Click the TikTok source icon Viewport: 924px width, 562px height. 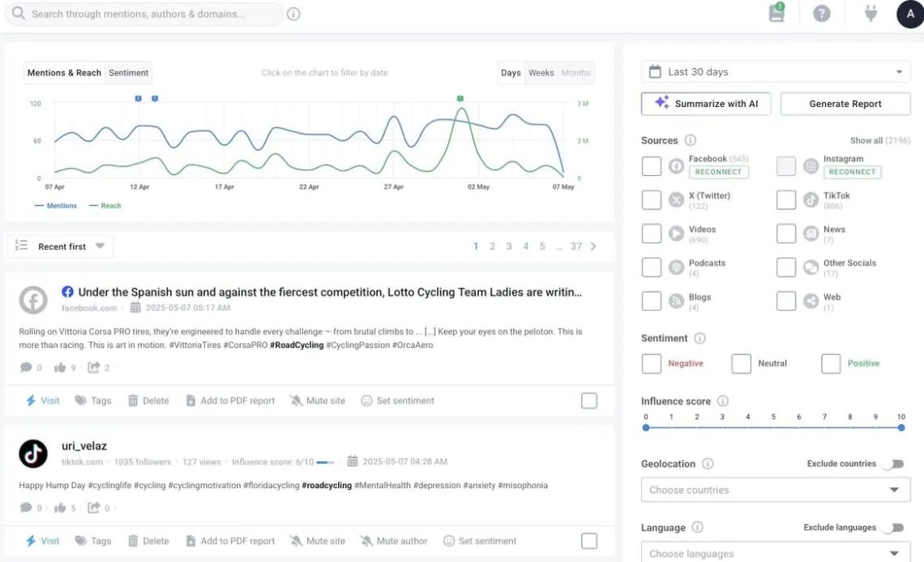click(x=811, y=200)
